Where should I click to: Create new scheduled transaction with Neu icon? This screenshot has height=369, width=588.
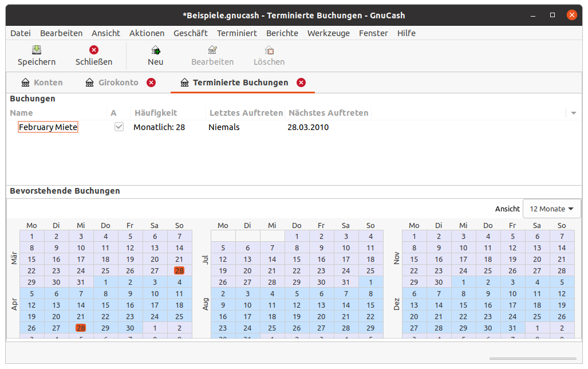pos(155,50)
